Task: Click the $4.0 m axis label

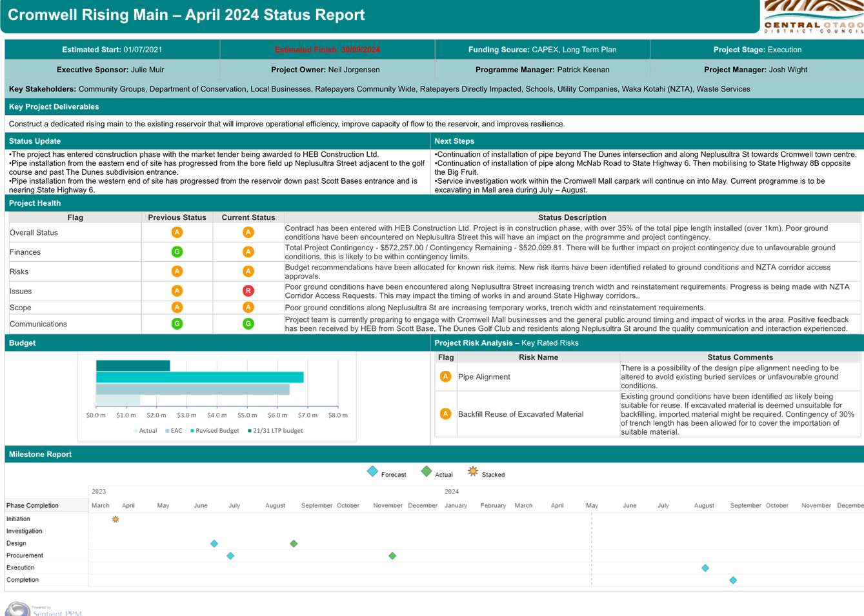Action: (217, 415)
